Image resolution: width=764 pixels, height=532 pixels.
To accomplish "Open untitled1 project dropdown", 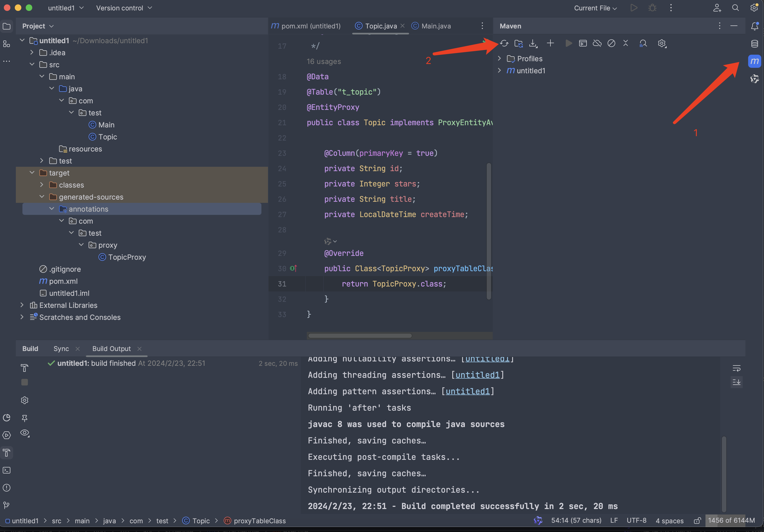I will point(66,8).
